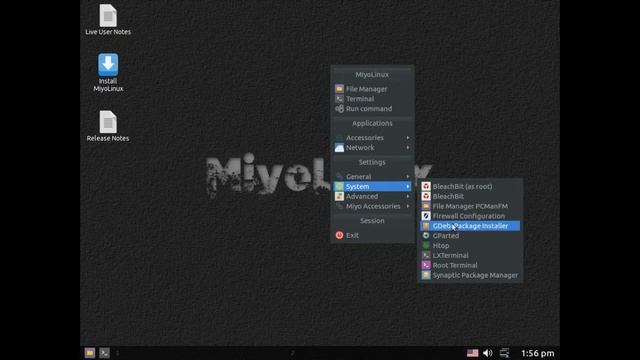Open the Network menu entry

coord(372,148)
